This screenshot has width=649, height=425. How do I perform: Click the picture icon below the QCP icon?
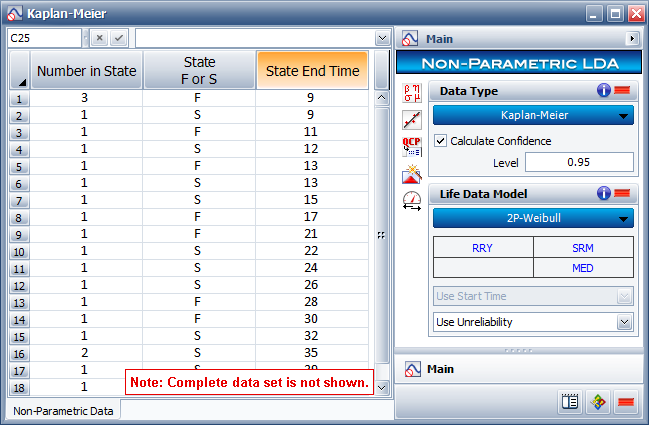point(411,174)
